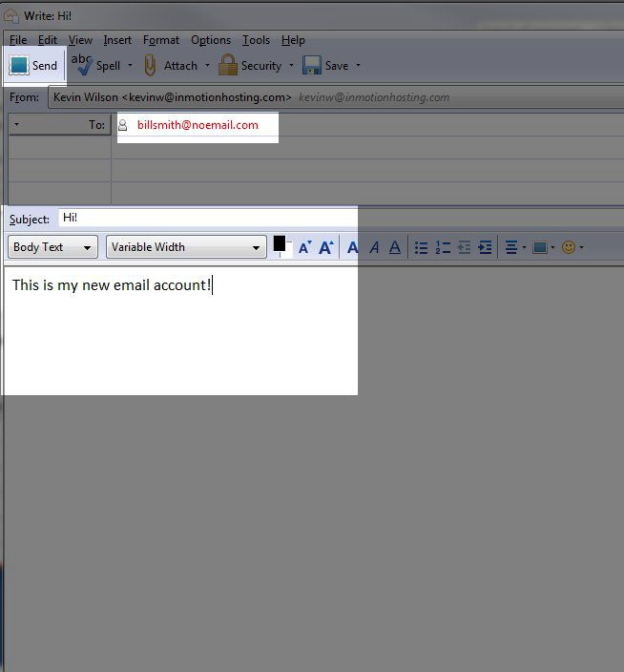
Task: Indent the text with increase indent button
Action: click(x=486, y=247)
